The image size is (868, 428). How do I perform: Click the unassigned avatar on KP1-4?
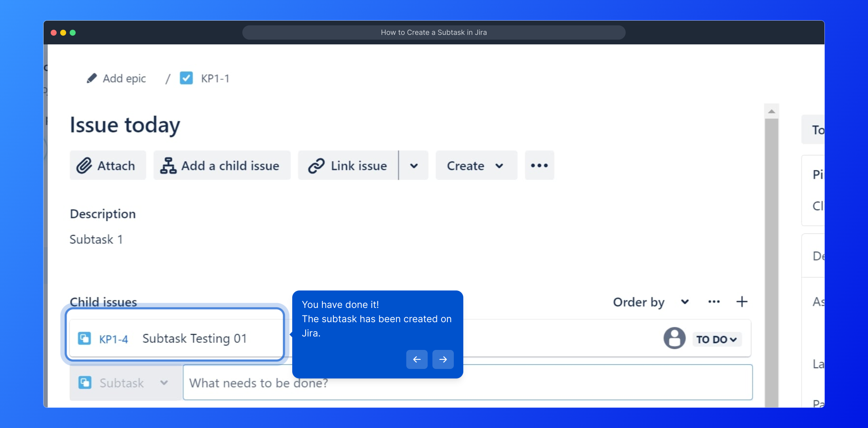click(x=674, y=338)
